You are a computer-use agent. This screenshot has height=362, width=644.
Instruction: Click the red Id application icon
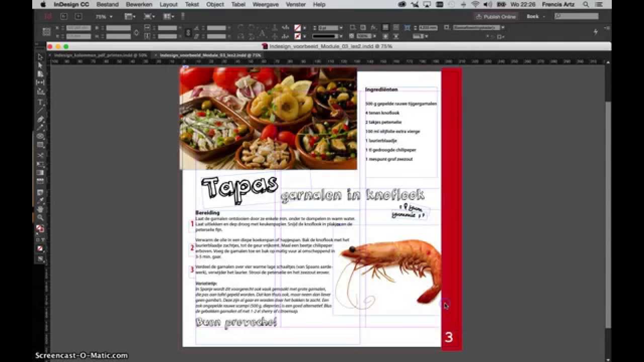click(48, 17)
